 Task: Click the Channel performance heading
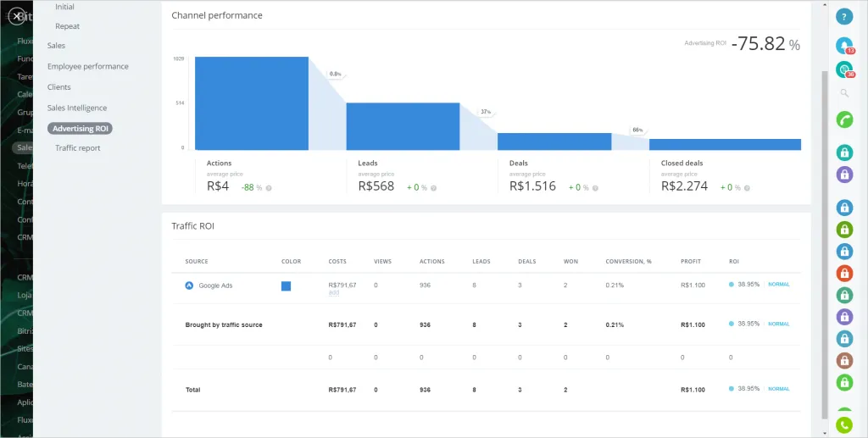coord(217,15)
